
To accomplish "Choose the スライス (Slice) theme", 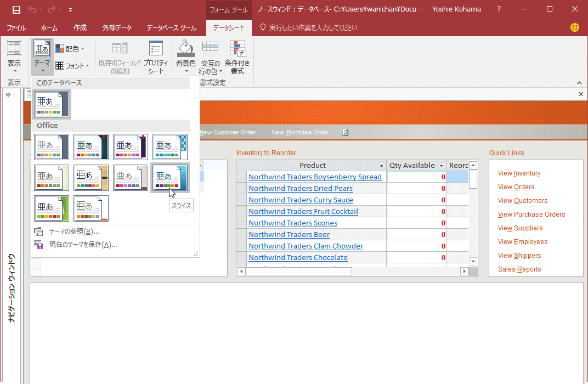I will (x=170, y=178).
